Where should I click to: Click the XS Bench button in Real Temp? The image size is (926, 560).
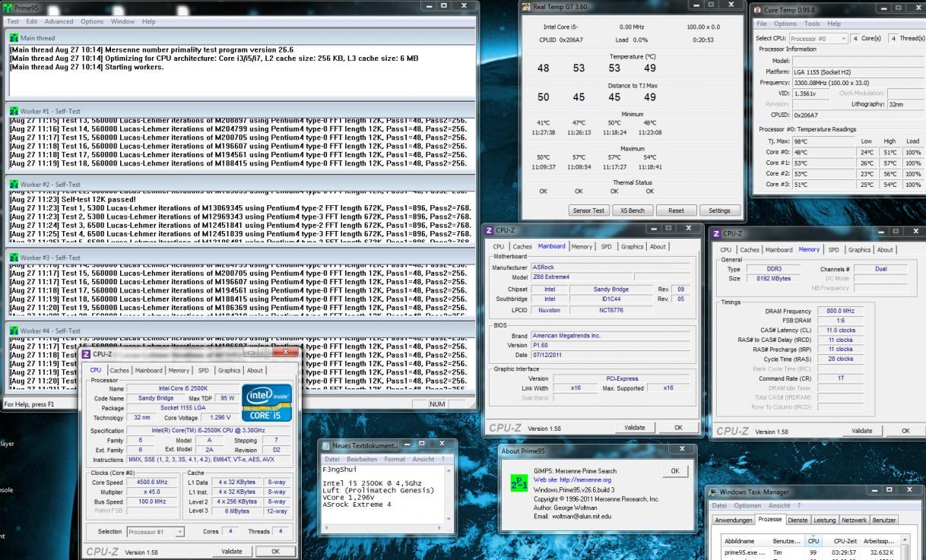tap(632, 210)
